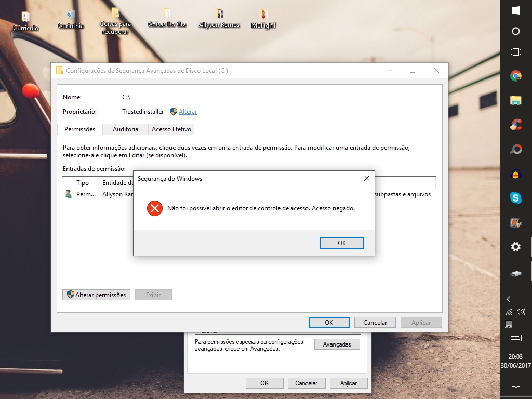Screen dimensions: 532x399
Task: Open Task View from the taskbar
Action: 516,52
